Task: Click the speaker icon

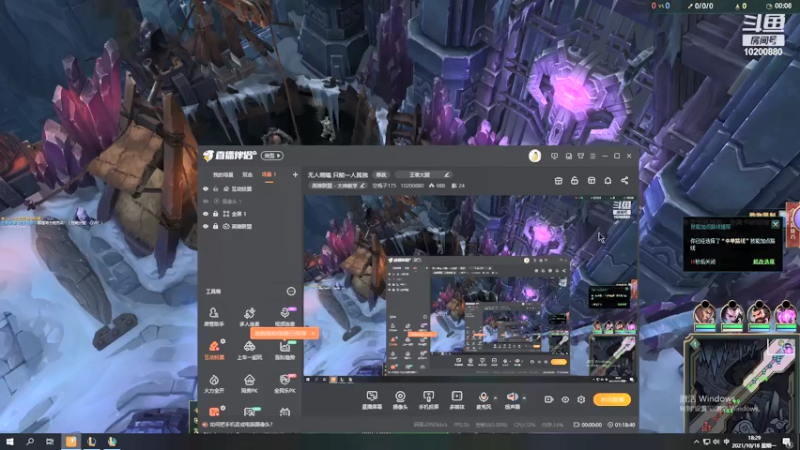Action: (512, 397)
